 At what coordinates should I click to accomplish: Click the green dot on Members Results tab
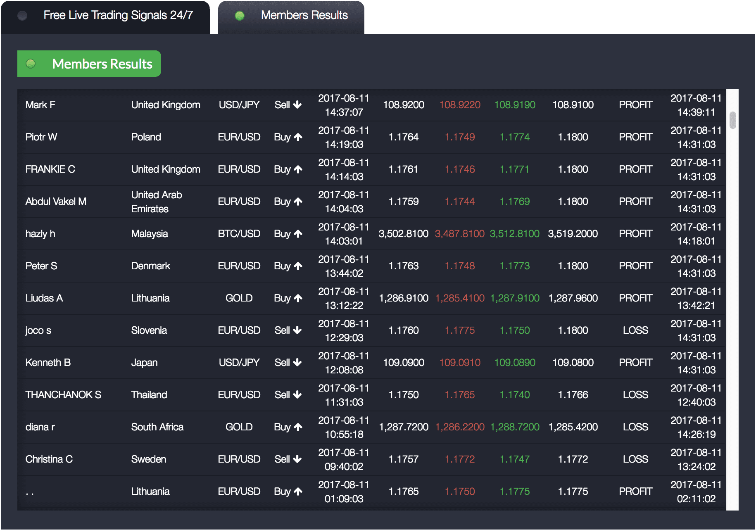240,16
